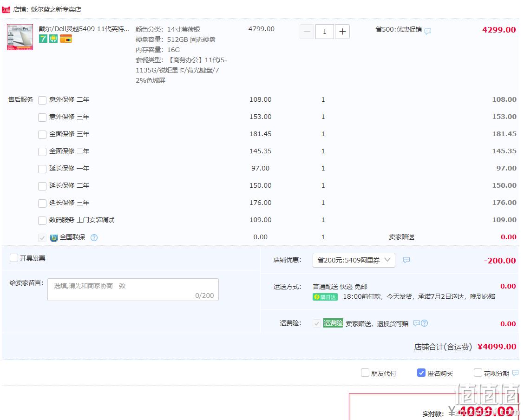Click the 承诺7月2日送达 delivery promise text
This screenshot has height=420, width=524.
point(441,297)
